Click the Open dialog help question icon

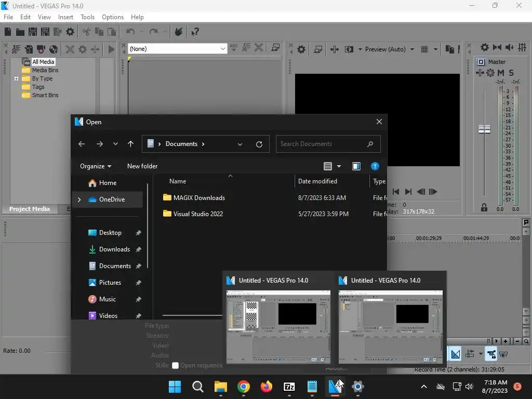click(375, 166)
